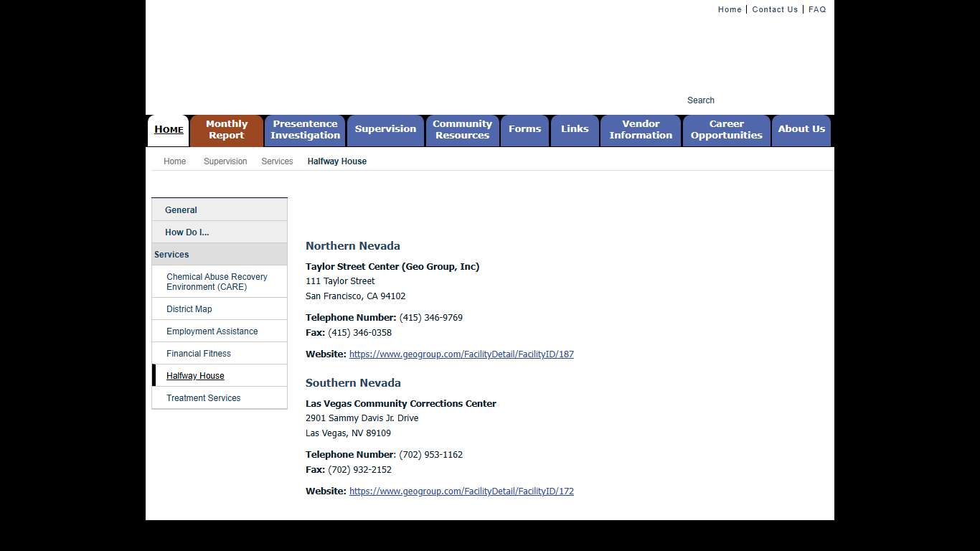Collapse the Services sidebar section
Viewport: 980px width, 551px height.
click(171, 255)
